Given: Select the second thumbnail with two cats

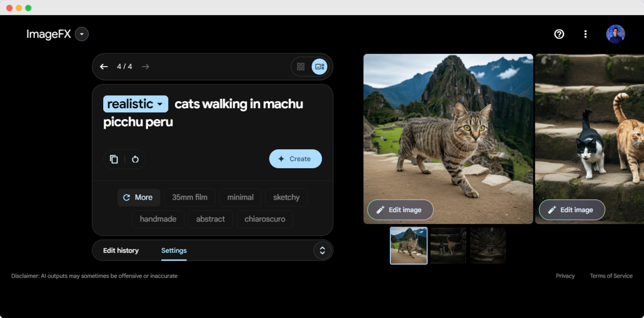Looking at the screenshot, I should [x=448, y=246].
